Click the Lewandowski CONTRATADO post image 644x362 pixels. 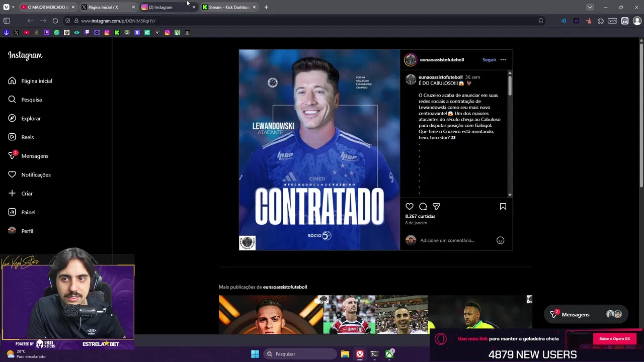coord(319,150)
